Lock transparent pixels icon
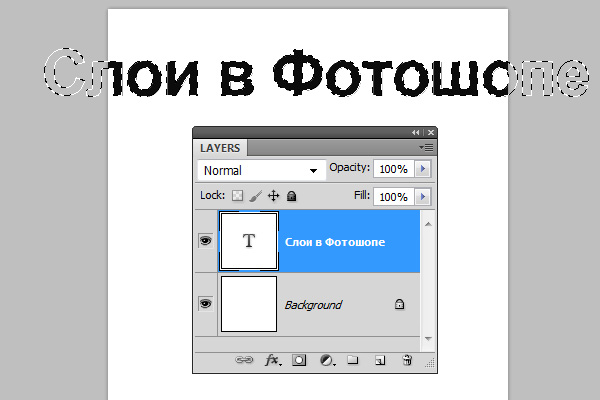This screenshot has width=600, height=400. 238,196
